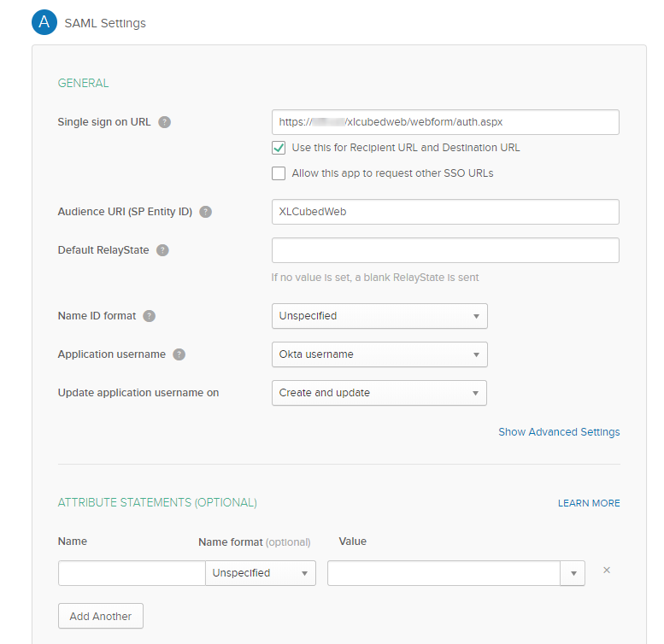664x644 pixels.
Task: Uncheck Use this for Recipient URL checkbox
Action: [x=279, y=148]
